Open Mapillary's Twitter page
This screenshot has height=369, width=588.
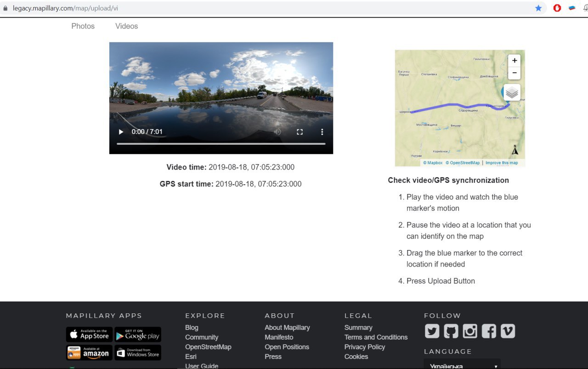tap(432, 331)
